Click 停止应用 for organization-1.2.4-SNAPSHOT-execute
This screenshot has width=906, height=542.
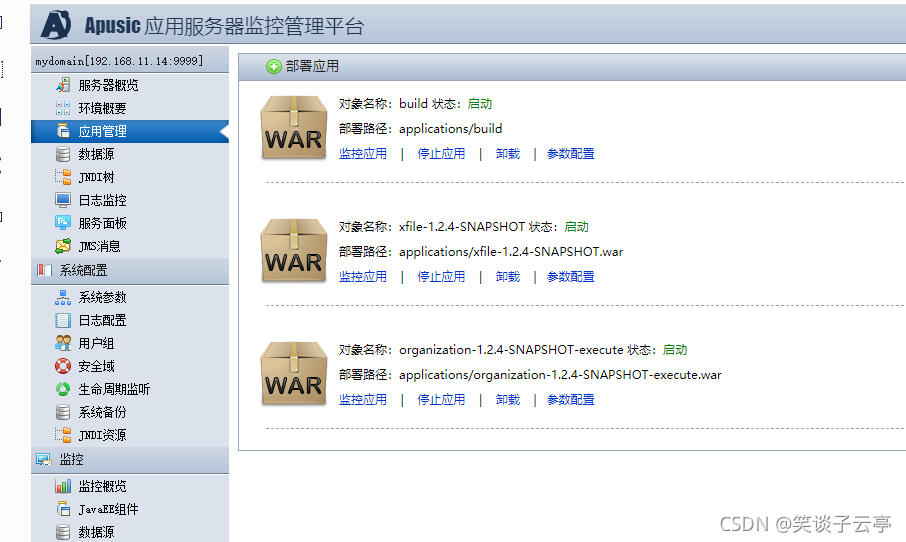pos(441,400)
